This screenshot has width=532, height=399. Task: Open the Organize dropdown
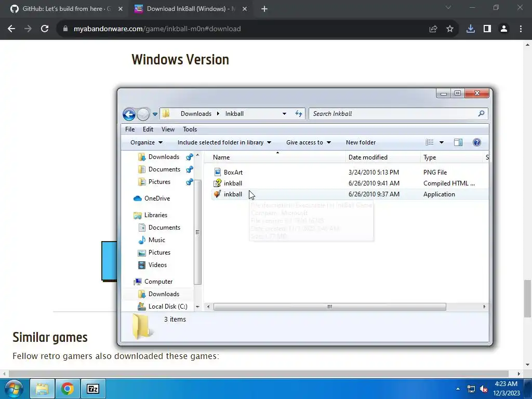147,142
